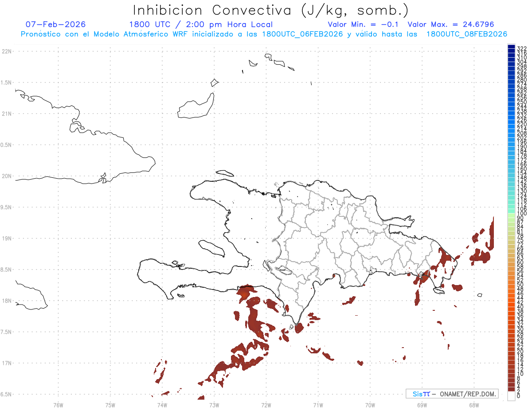Click the 'Inhibicion Convectiva (J/kg, somb.)' title
532x411 pixels.
click(x=271, y=10)
